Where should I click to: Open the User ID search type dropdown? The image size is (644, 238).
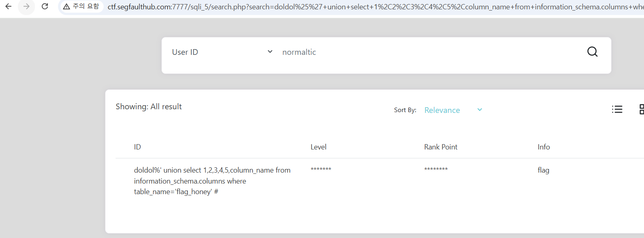pyautogui.click(x=222, y=52)
